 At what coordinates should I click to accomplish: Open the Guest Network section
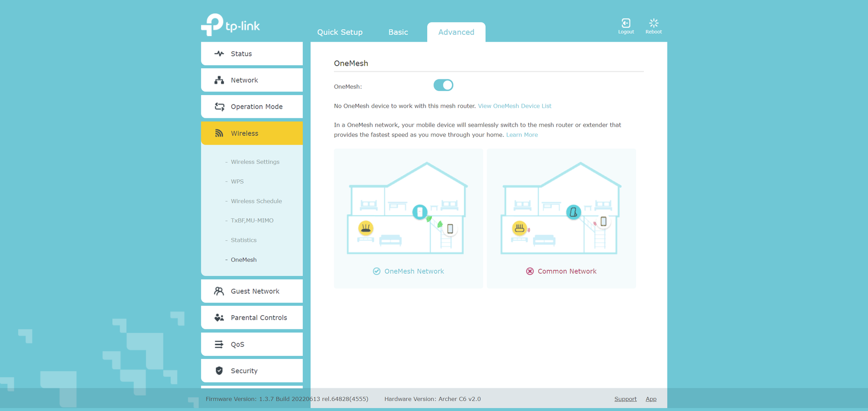click(252, 291)
